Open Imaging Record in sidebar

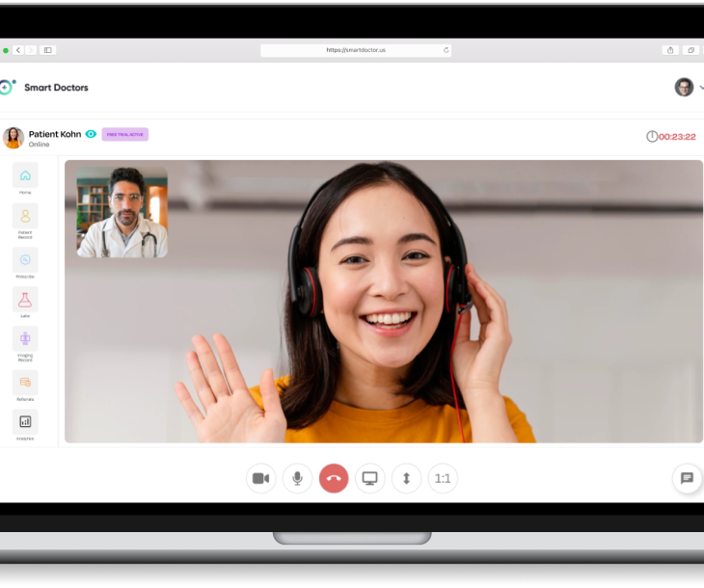[x=25, y=339]
